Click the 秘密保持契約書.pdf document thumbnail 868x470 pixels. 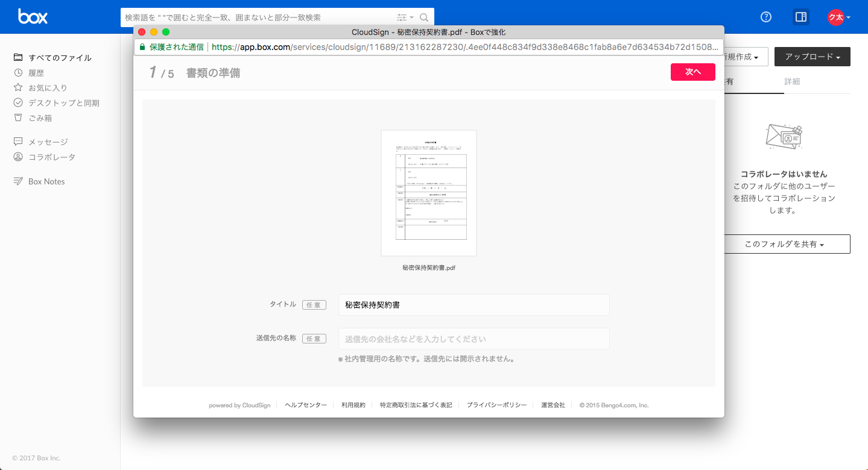[x=429, y=193]
